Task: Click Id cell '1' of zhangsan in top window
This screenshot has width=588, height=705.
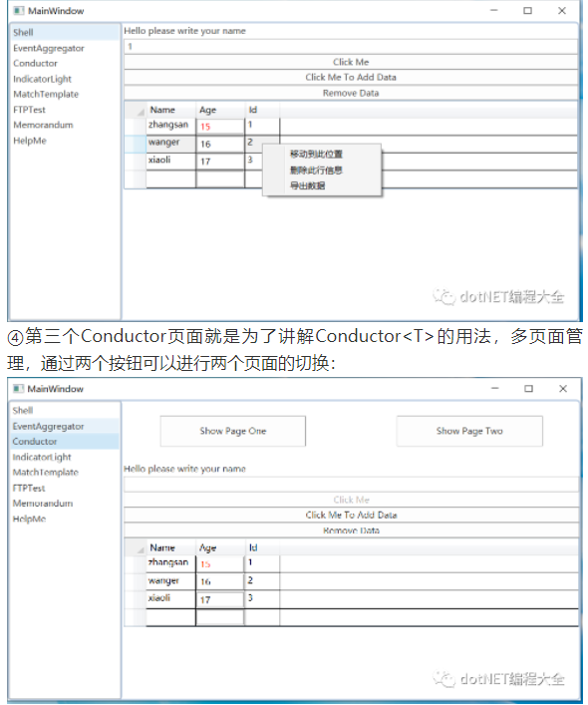Action: [262, 126]
